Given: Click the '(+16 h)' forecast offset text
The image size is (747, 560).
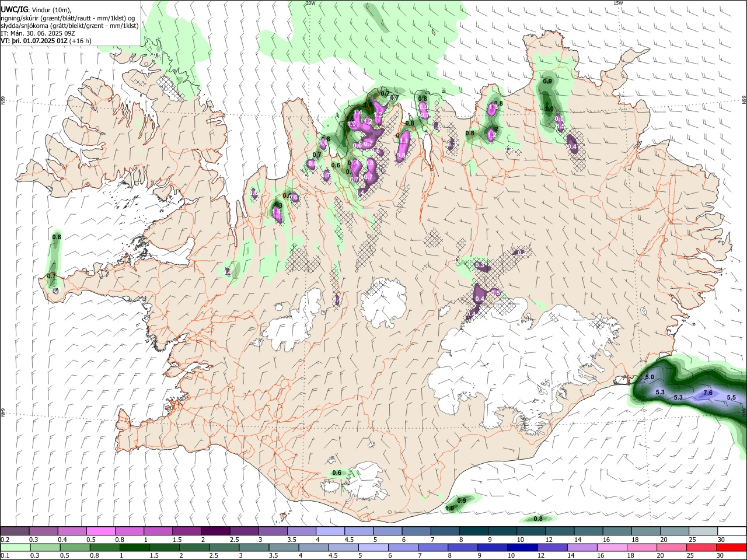Looking at the screenshot, I should (81, 41).
